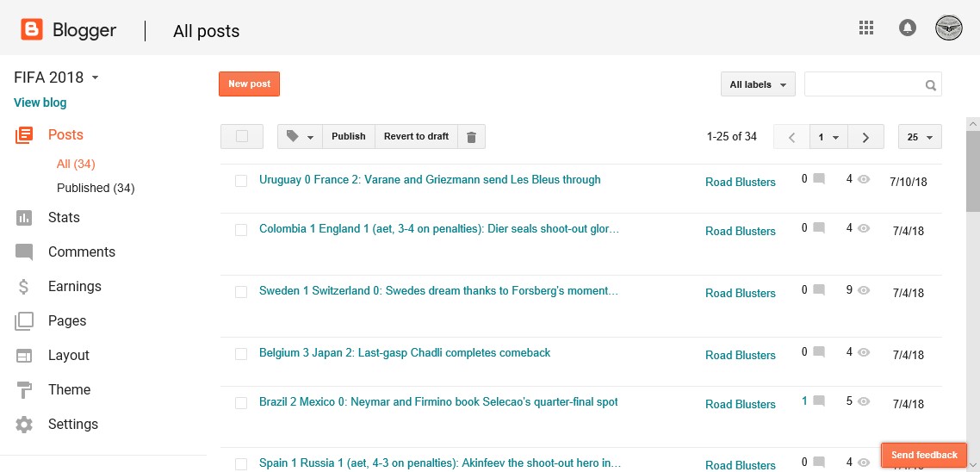Check the Sweden 1 Switzerland 0 post
980x472 pixels.
tap(241, 292)
